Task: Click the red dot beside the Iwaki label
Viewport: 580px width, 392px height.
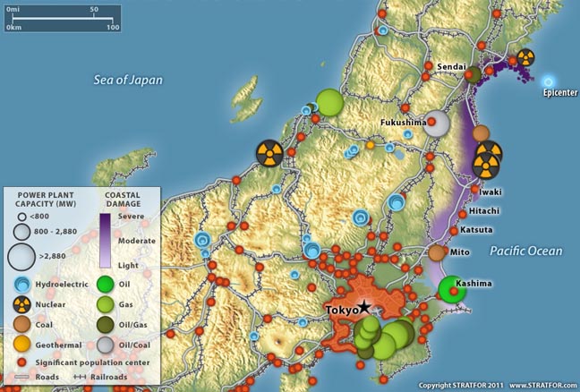Action: point(474,190)
